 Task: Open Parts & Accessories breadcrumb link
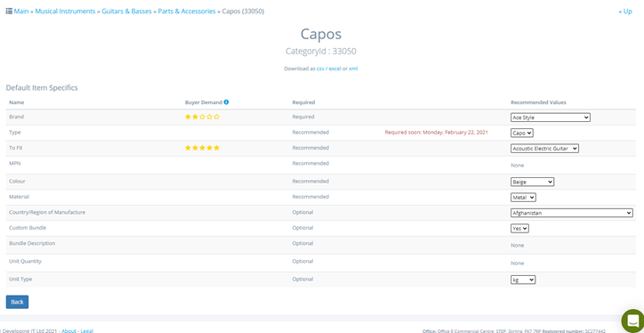point(187,12)
